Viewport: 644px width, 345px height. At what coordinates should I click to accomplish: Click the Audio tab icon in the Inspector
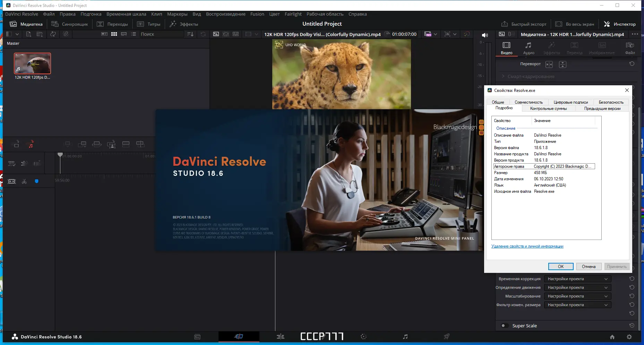[529, 48]
